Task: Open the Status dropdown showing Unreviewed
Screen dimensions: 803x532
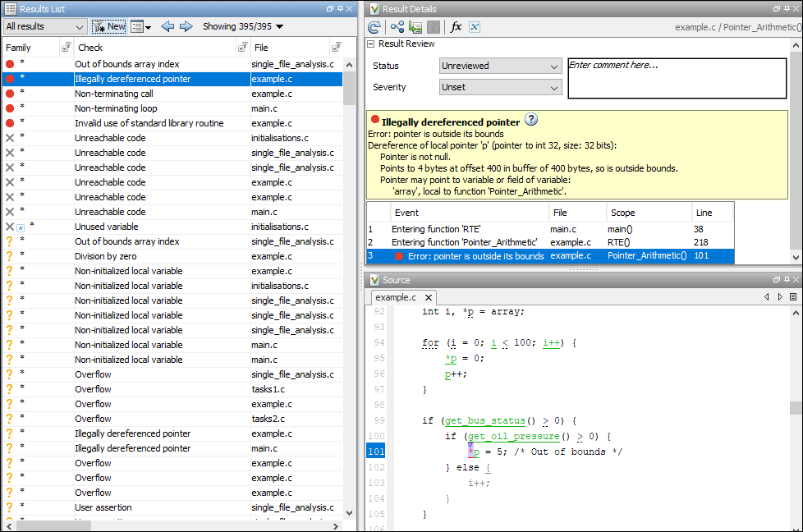Action: click(x=500, y=66)
